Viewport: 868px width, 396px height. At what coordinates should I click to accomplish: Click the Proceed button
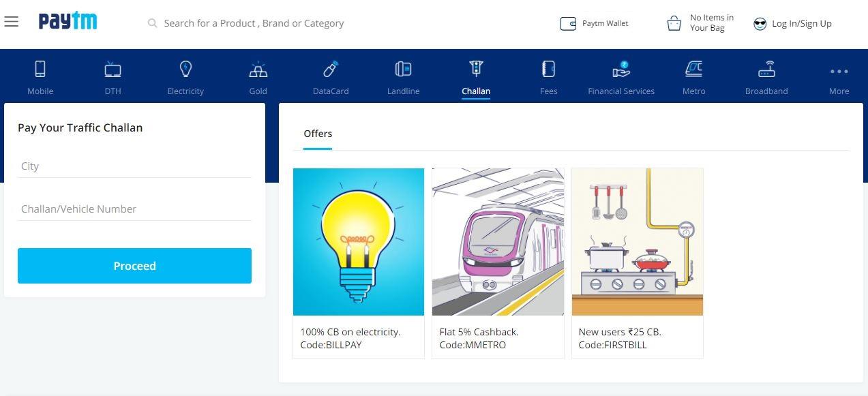134,266
